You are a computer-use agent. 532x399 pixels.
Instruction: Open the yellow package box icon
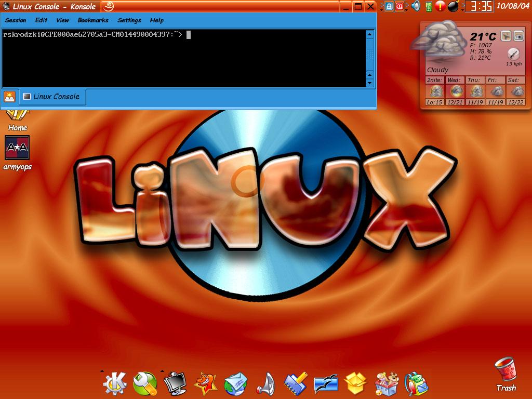[x=355, y=383]
